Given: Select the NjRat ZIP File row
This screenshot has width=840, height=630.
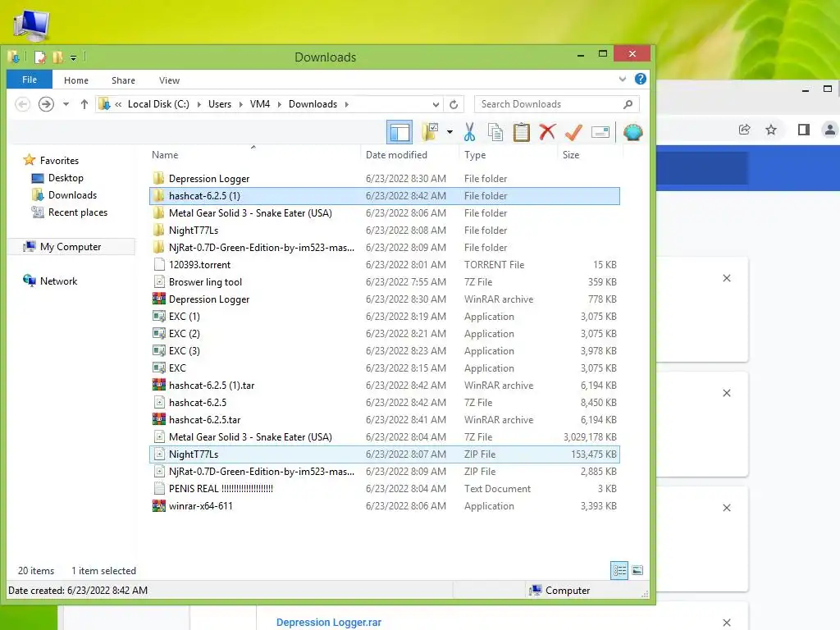Looking at the screenshot, I should point(385,472).
